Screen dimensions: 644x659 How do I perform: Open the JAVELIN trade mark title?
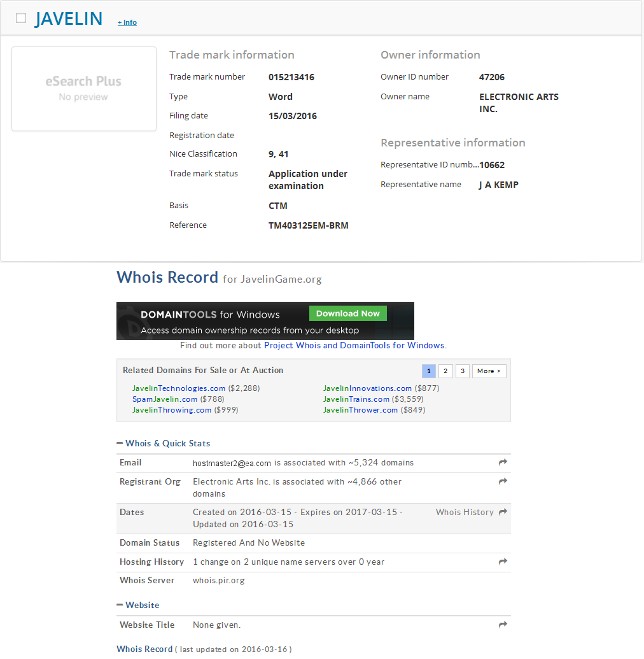[69, 18]
